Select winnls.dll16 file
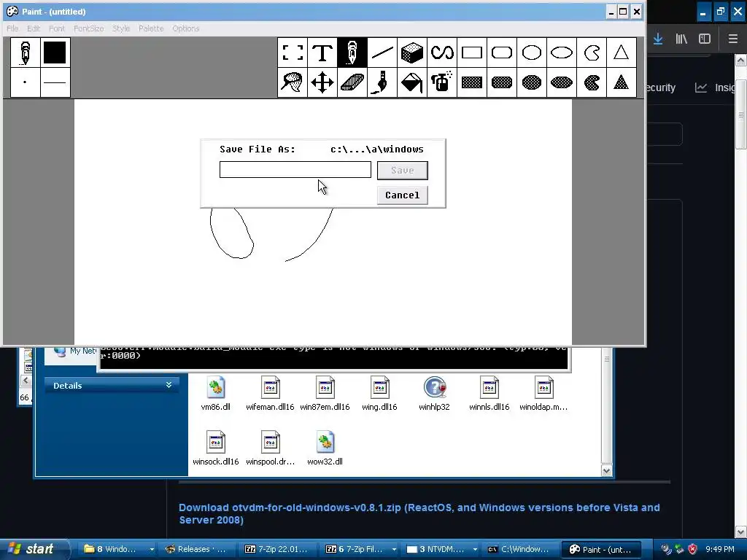Image resolution: width=747 pixels, height=560 pixels. click(489, 394)
